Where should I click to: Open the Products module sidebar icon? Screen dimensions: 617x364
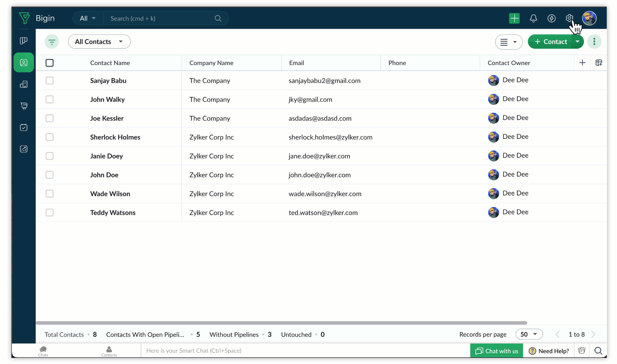[x=24, y=106]
